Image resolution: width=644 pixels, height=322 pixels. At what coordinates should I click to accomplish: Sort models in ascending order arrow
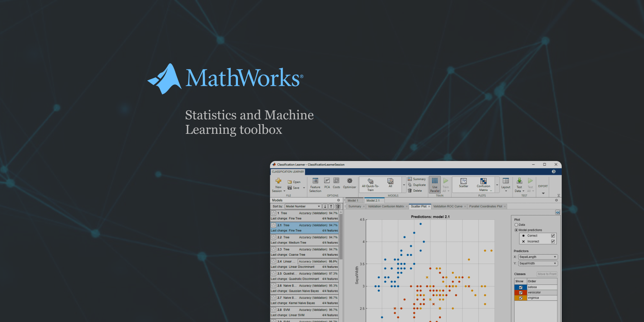[331, 206]
